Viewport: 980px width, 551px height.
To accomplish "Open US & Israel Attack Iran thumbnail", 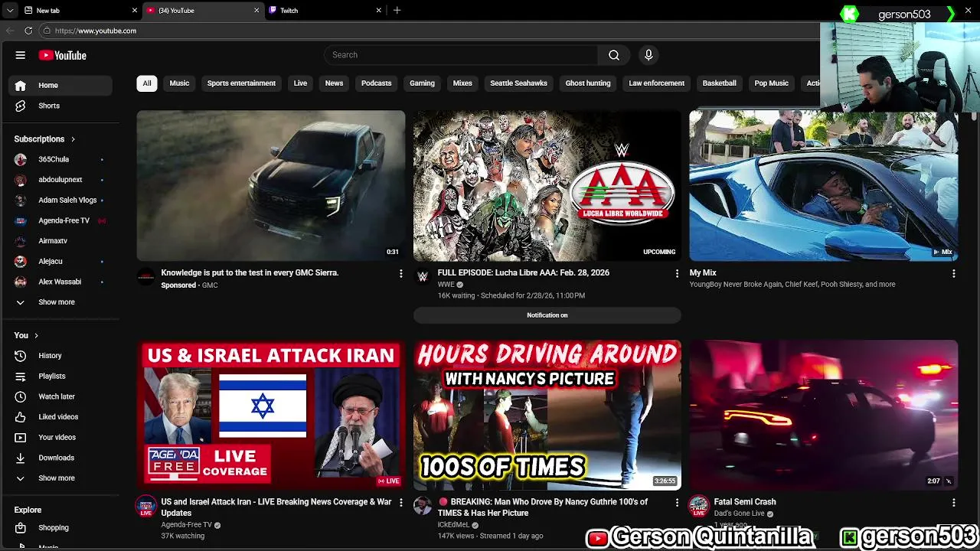I will click(x=271, y=415).
